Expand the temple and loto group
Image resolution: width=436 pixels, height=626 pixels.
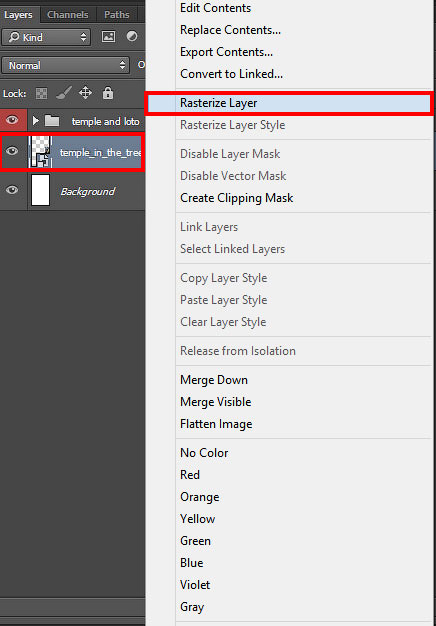click(36, 121)
